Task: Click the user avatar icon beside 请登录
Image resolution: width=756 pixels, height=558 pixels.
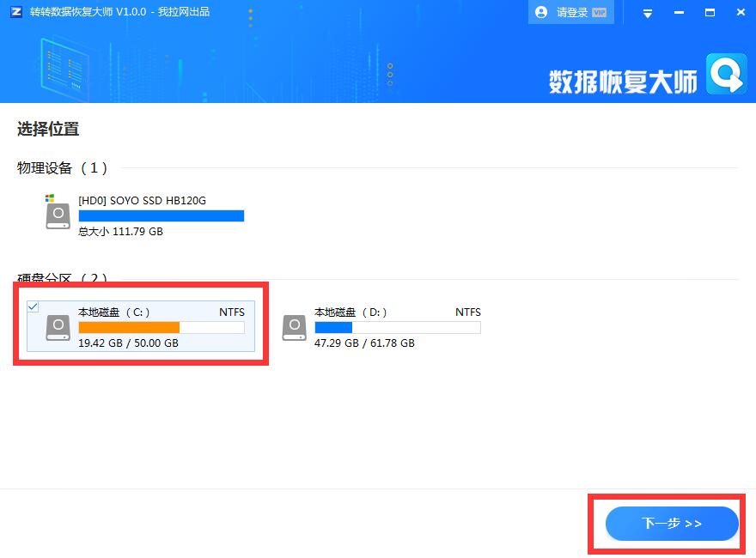Action: [540, 11]
